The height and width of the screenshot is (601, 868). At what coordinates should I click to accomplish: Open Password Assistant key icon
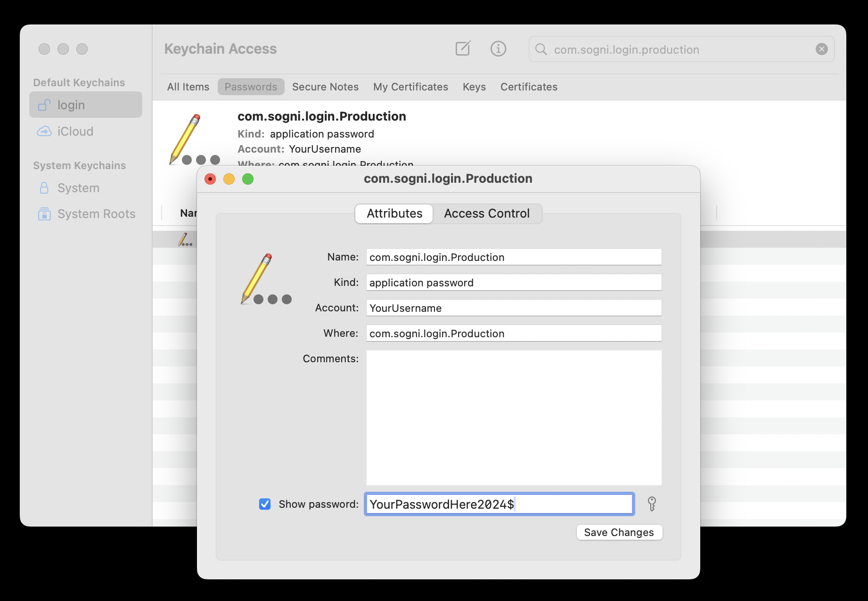pos(652,504)
